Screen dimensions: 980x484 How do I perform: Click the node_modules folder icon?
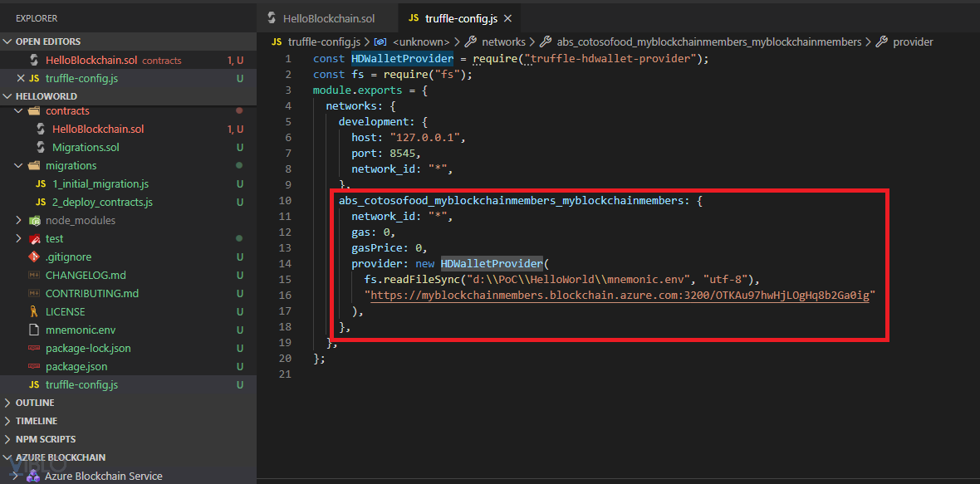pyautogui.click(x=34, y=221)
